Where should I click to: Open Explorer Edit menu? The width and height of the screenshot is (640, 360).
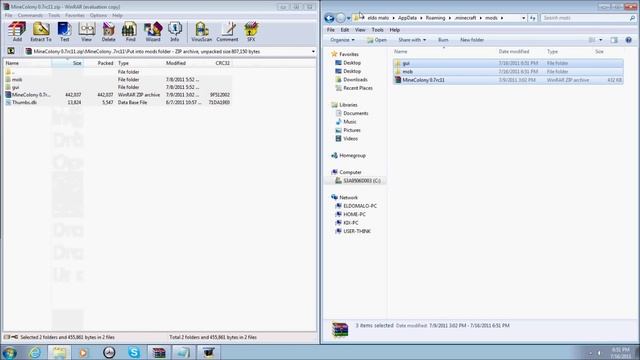pos(345,30)
